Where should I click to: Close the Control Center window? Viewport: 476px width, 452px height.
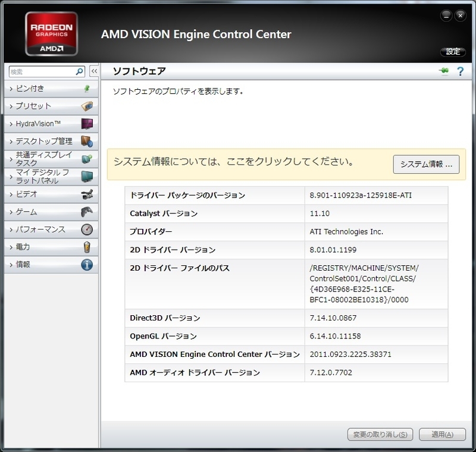pos(460,16)
